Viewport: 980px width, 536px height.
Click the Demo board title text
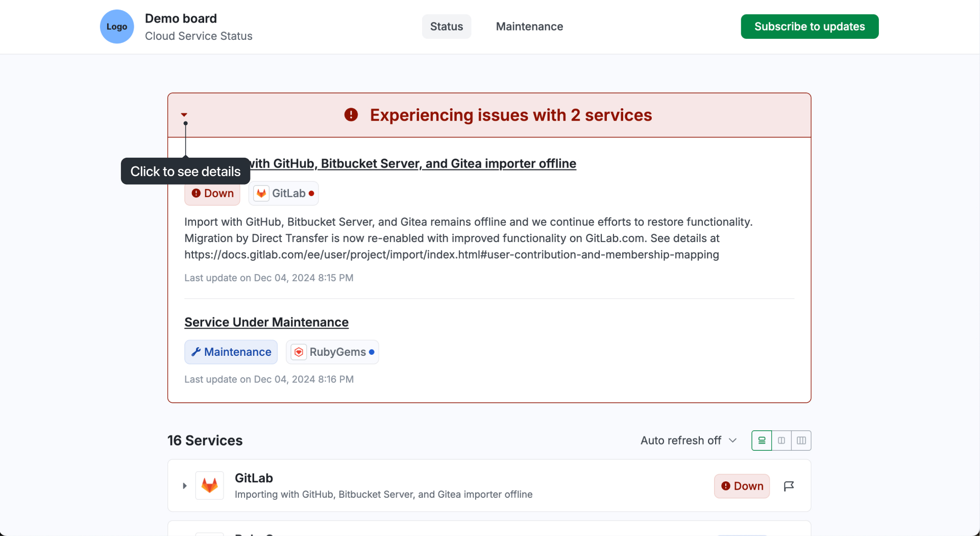[181, 18]
